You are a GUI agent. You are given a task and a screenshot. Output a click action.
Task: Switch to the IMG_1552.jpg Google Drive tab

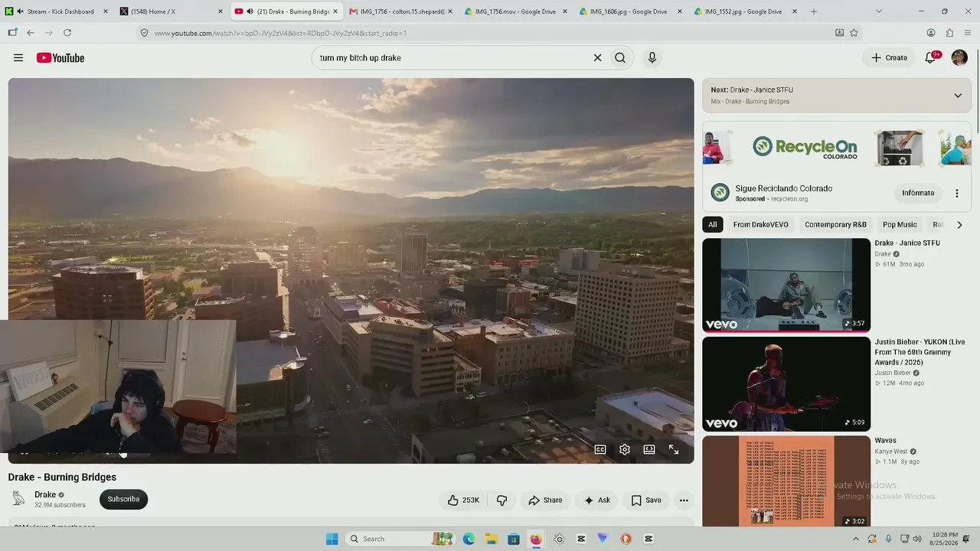746,11
